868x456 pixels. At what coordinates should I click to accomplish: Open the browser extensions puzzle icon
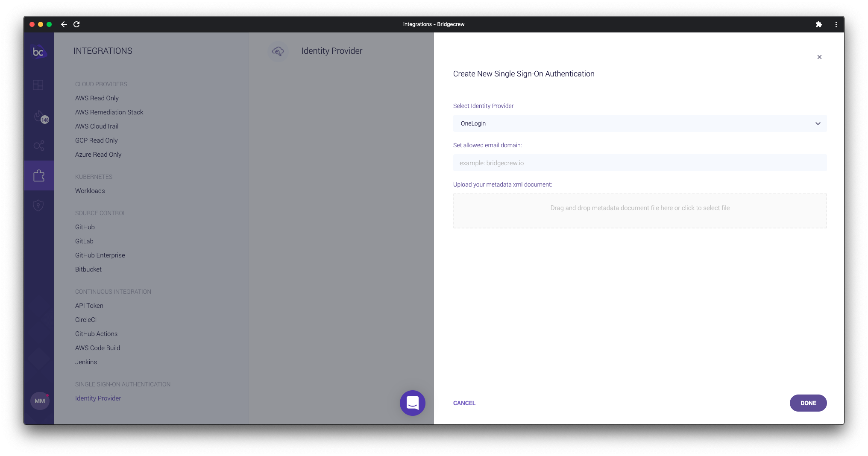pyautogui.click(x=818, y=24)
